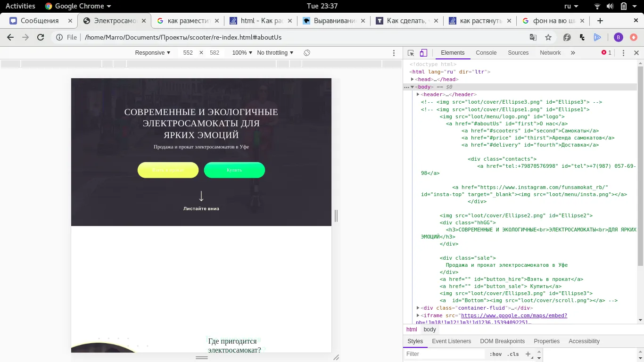Open the Fedora extension icon
The image size is (644, 362).
(x=567, y=37)
